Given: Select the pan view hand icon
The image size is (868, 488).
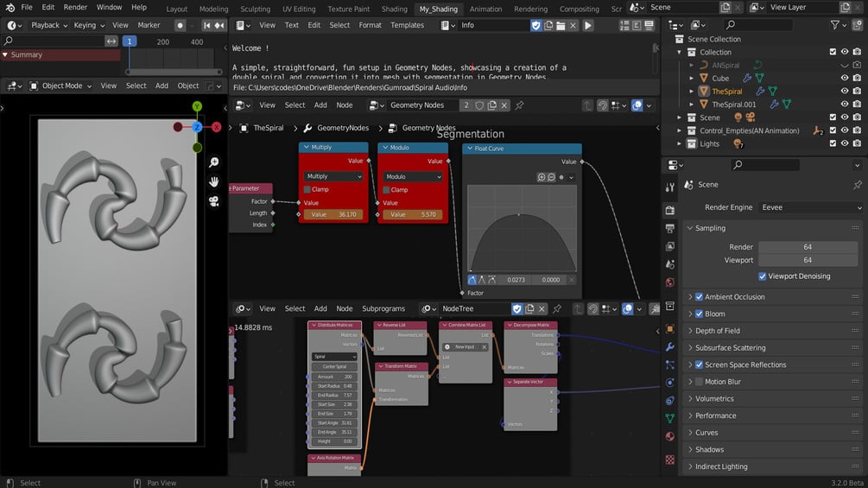Looking at the screenshot, I should 213,182.
